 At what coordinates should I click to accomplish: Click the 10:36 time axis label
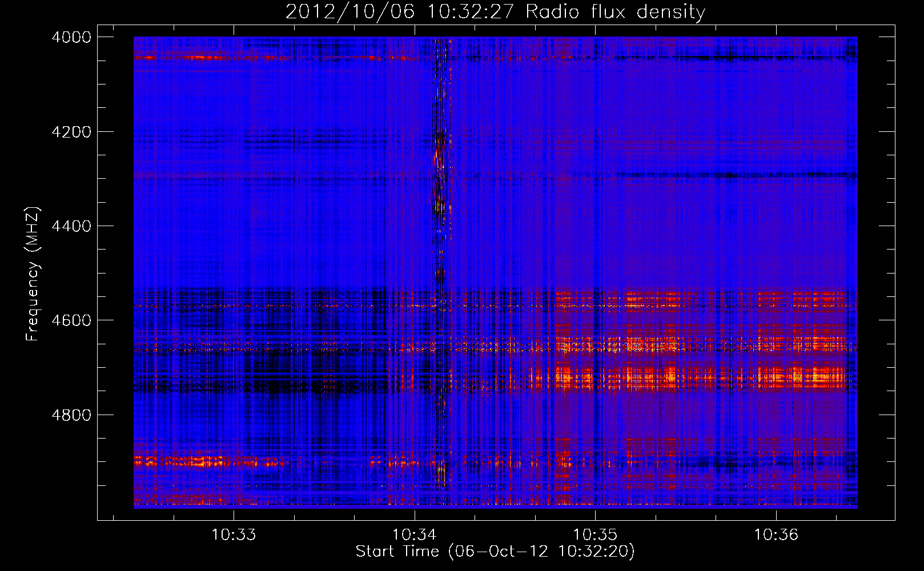coord(776,535)
